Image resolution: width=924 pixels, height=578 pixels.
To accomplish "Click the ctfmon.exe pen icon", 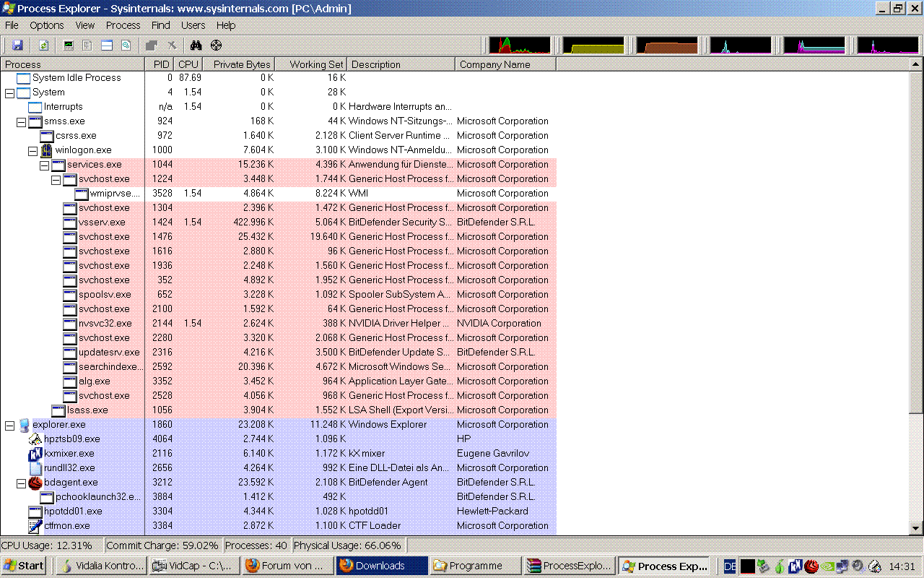I will coord(35,525).
